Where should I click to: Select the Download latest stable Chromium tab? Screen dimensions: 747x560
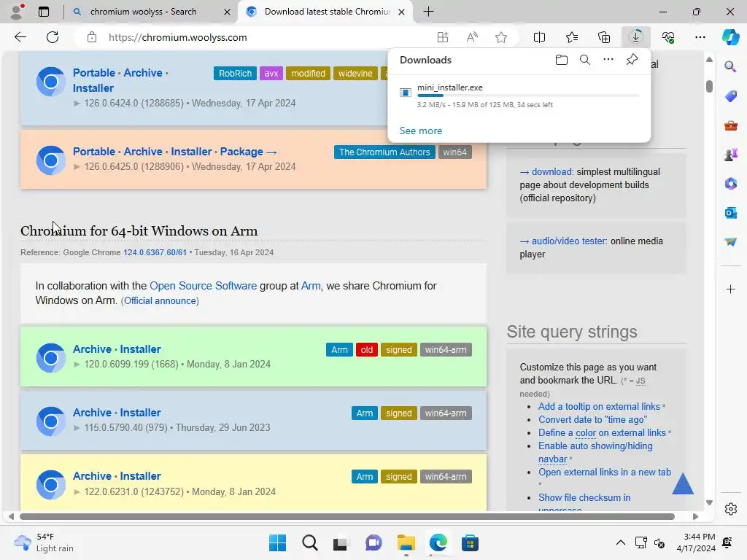[x=327, y=12]
